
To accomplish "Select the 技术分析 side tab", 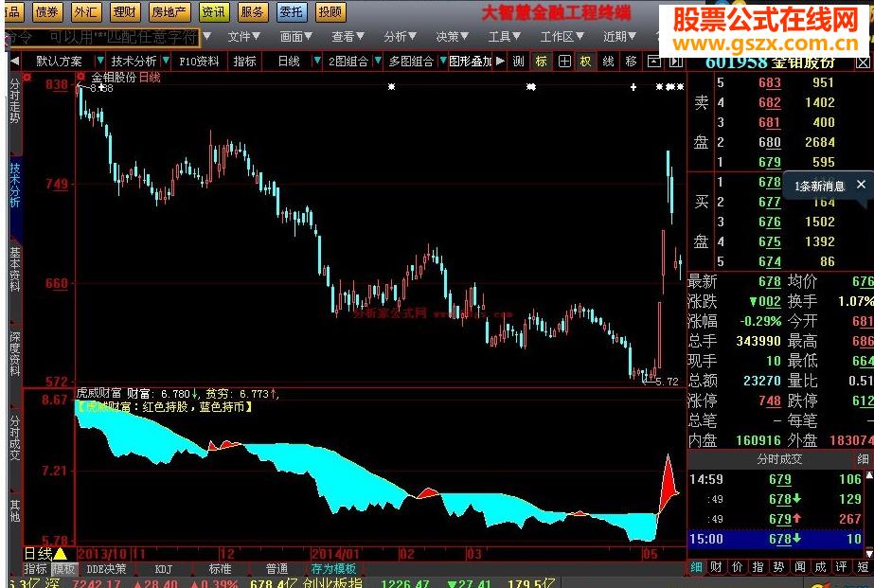I will click(x=15, y=185).
